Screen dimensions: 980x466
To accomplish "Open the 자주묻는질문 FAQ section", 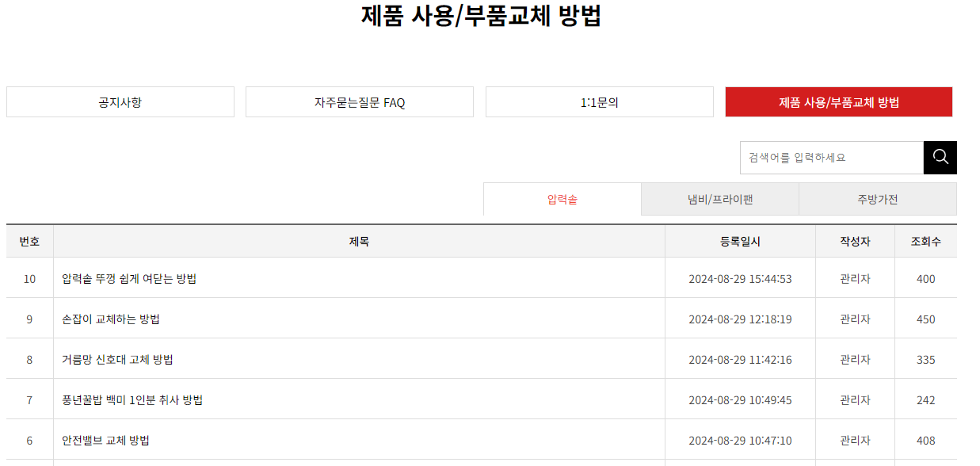I will tap(359, 101).
